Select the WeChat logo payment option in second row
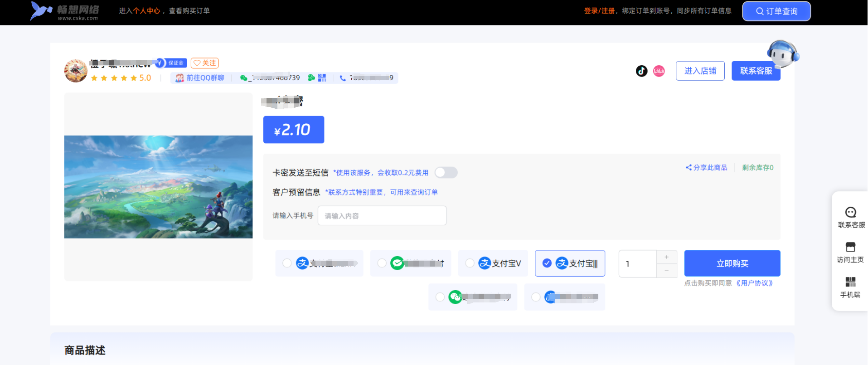The height and width of the screenshot is (365, 868). [x=472, y=297]
